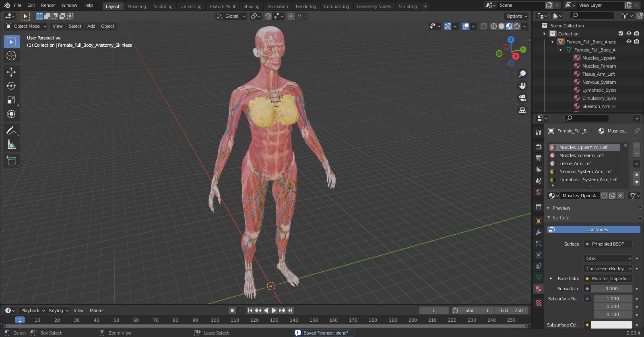Open the Material properties tab
This screenshot has height=337, width=644.
[x=539, y=289]
